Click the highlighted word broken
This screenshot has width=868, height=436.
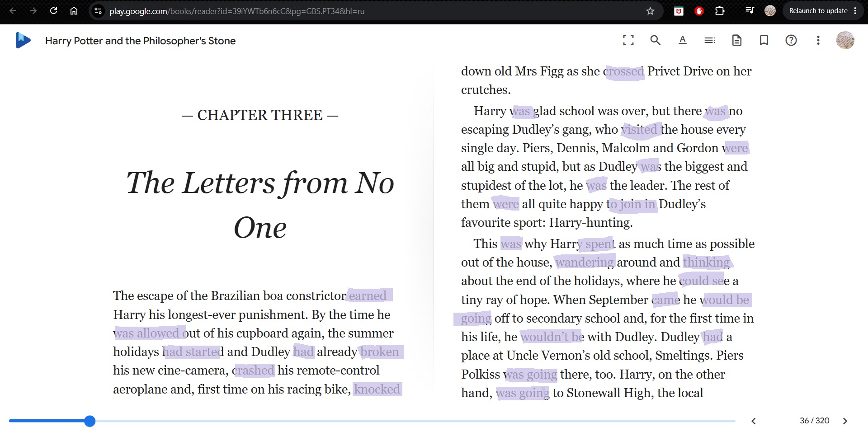(380, 352)
